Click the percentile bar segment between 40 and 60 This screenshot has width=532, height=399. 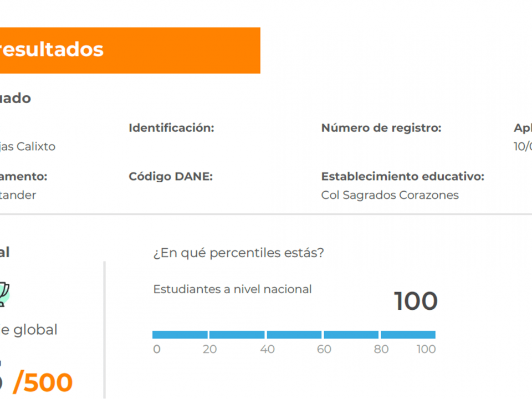tap(294, 335)
